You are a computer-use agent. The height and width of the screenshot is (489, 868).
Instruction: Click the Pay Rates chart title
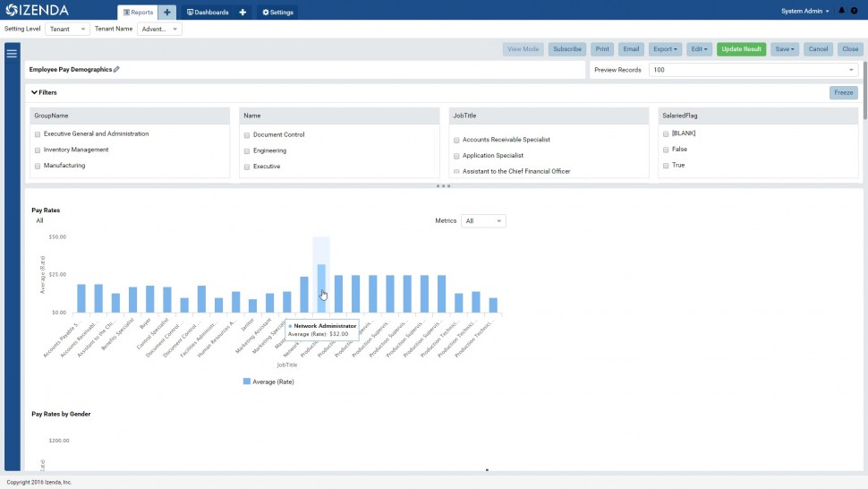[x=46, y=210]
